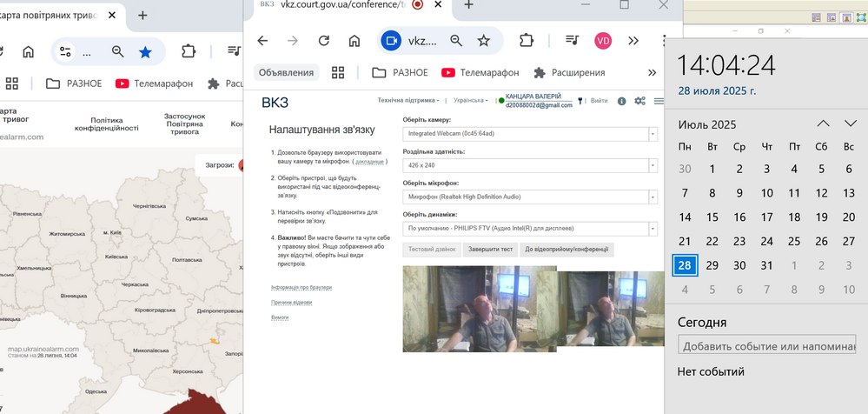Reload the vkz.court.gov.ua page
Viewport: 868px width, 414px height.
pos(324,41)
